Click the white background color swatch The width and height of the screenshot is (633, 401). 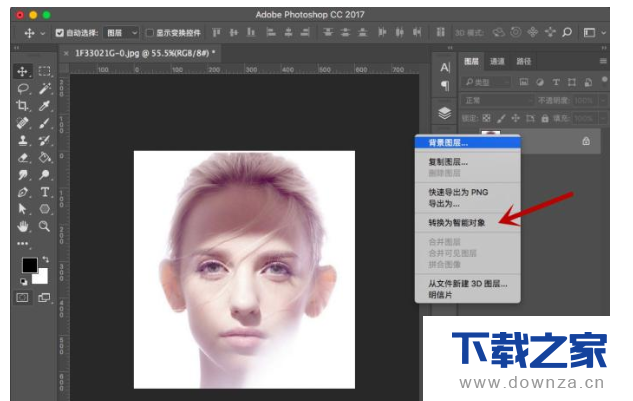coord(42,279)
